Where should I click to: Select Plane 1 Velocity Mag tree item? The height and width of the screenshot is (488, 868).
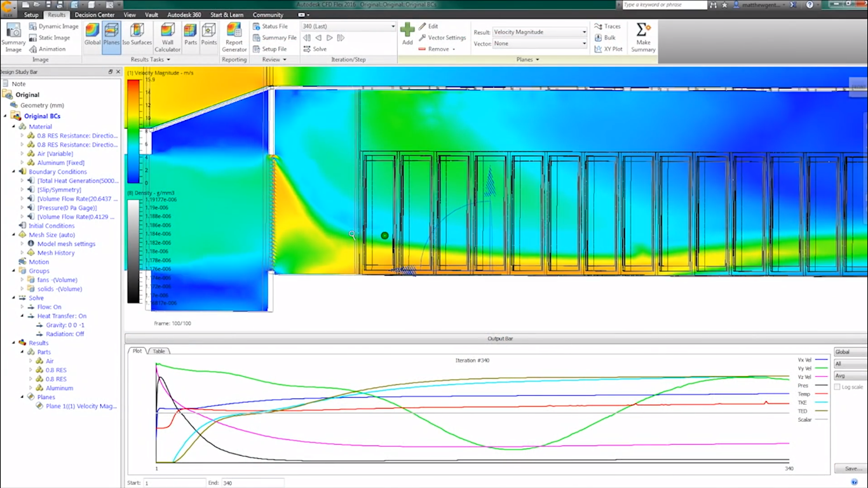click(81, 406)
